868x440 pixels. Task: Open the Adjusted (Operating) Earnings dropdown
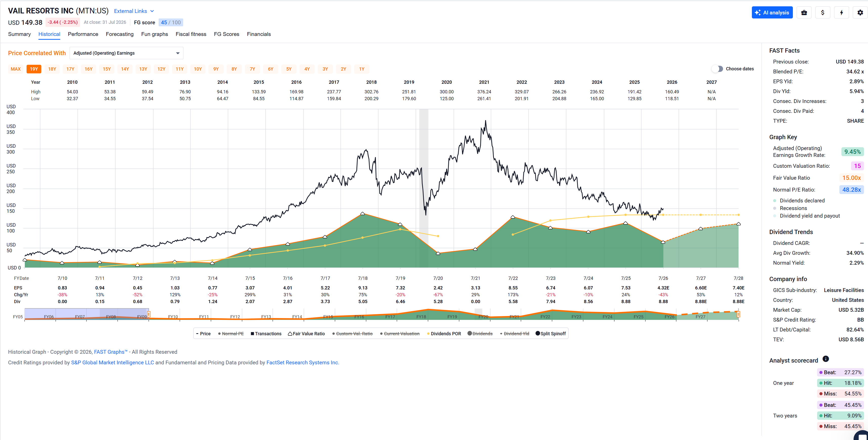coord(126,53)
